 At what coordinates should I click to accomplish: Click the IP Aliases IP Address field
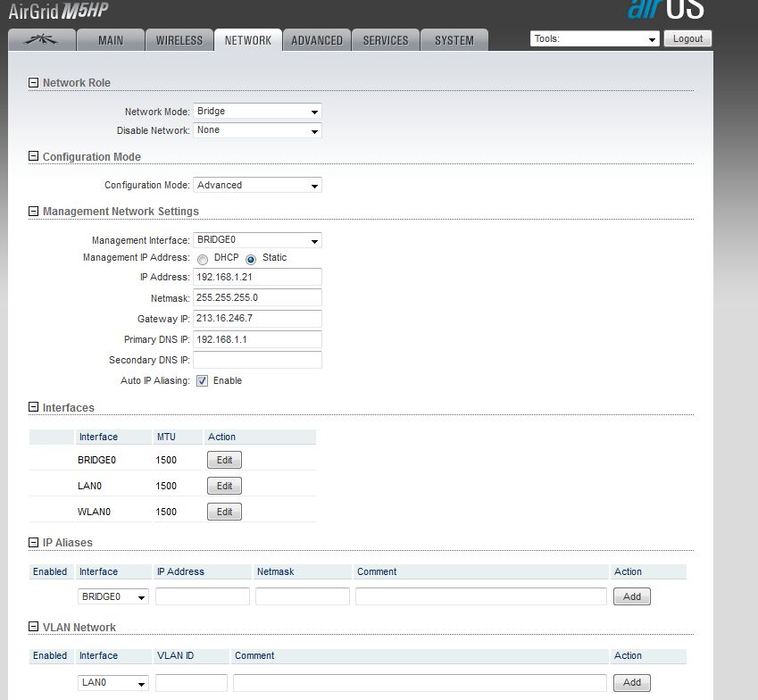point(203,596)
